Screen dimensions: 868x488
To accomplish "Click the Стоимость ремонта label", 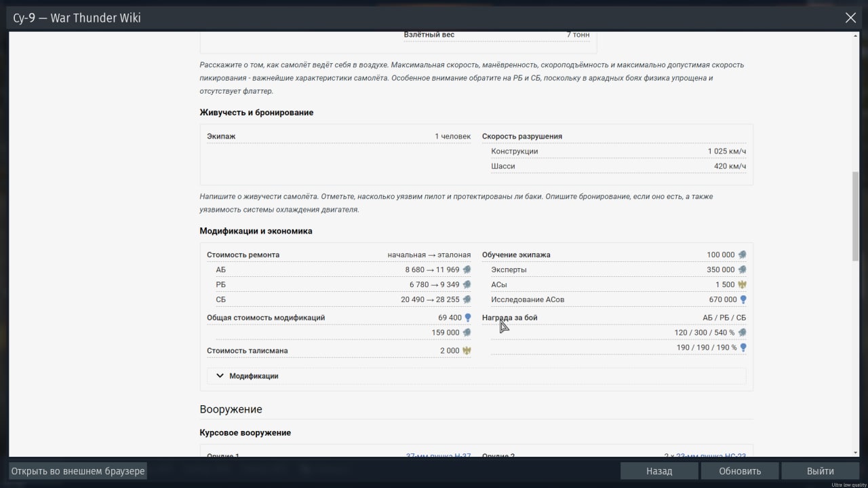I will [243, 255].
